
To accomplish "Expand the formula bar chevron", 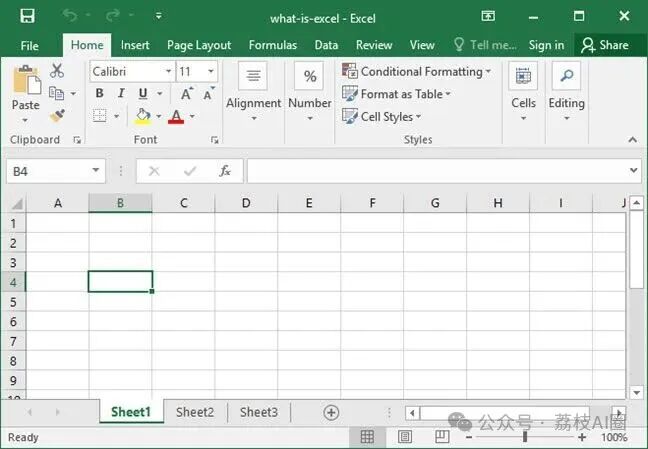I will 634,170.
